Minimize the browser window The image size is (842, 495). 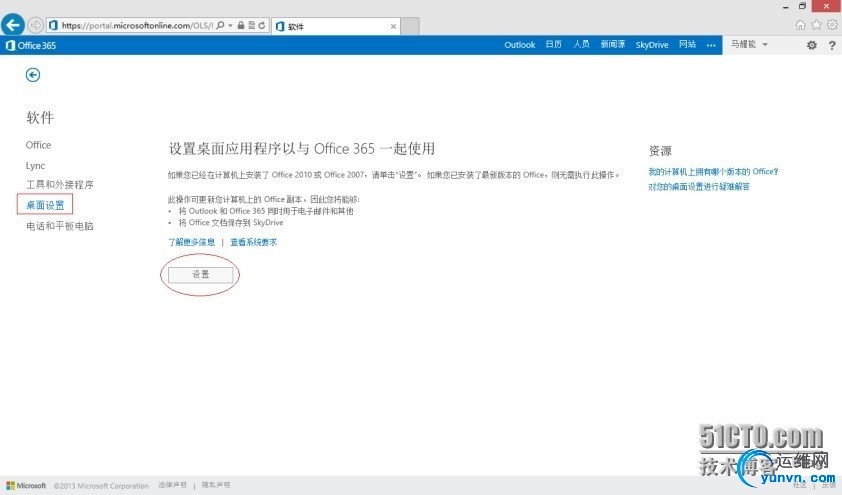pyautogui.click(x=785, y=6)
